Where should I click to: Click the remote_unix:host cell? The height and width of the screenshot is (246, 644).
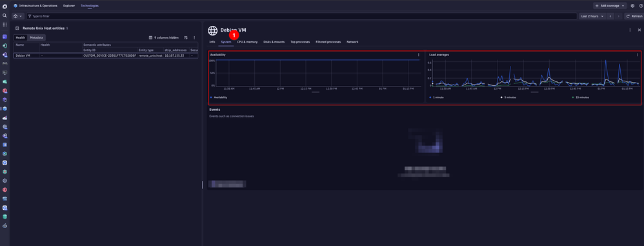coord(150,55)
